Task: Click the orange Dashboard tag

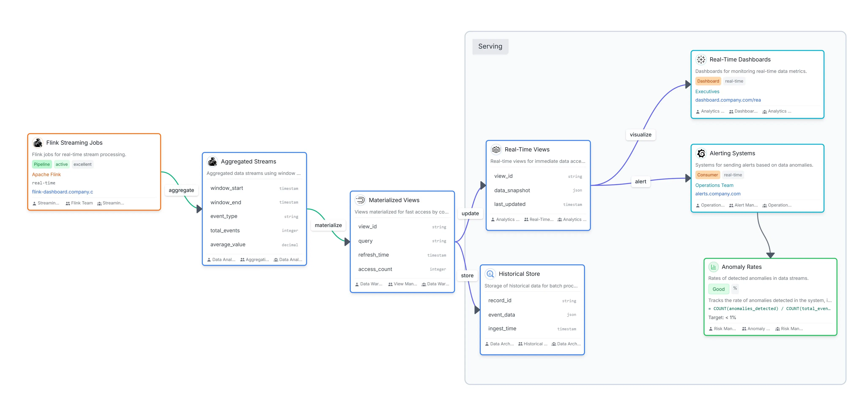Action: coord(708,81)
